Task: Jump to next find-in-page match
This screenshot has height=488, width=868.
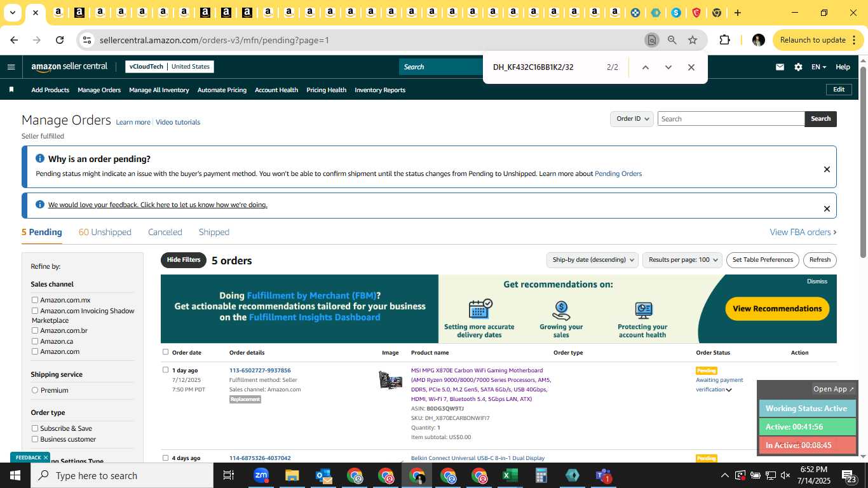Action: (668, 67)
